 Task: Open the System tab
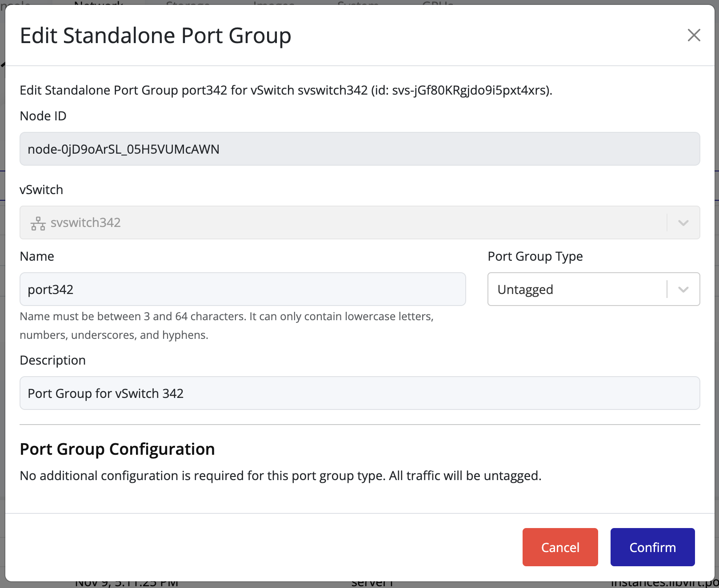point(358,4)
